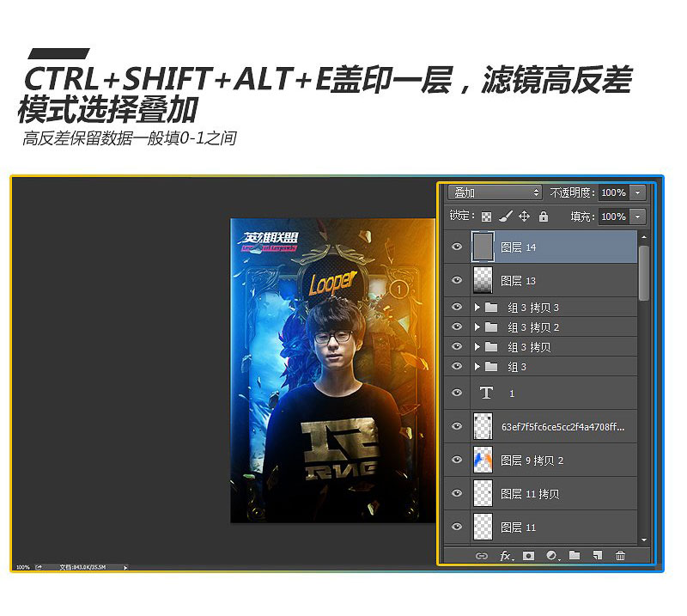Open the 填充 fill value dropdown
687x616 pixels.
636,216
